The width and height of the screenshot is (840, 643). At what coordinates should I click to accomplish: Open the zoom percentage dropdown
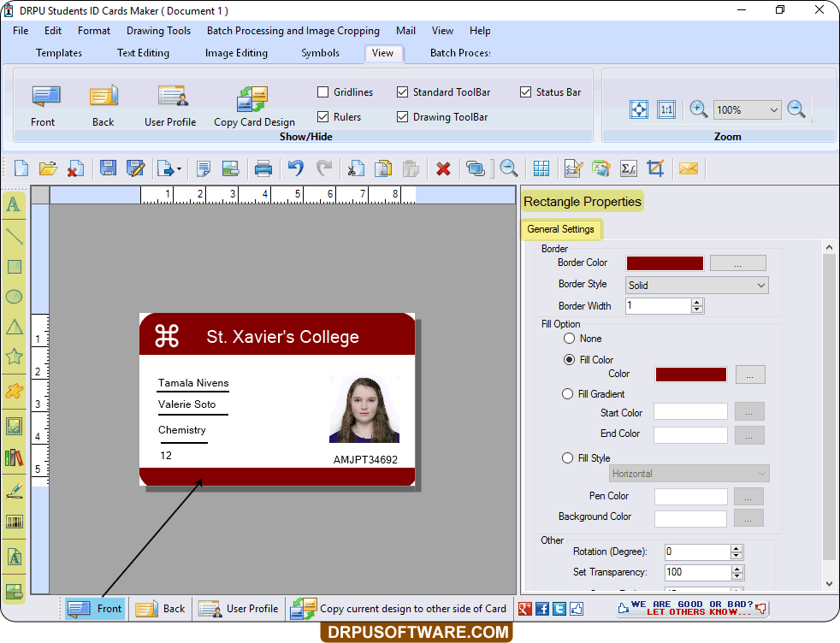click(x=773, y=110)
